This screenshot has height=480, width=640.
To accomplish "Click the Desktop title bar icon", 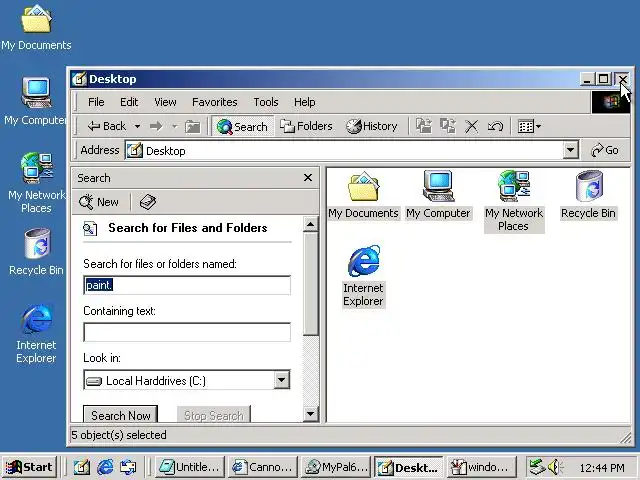I will point(79,79).
